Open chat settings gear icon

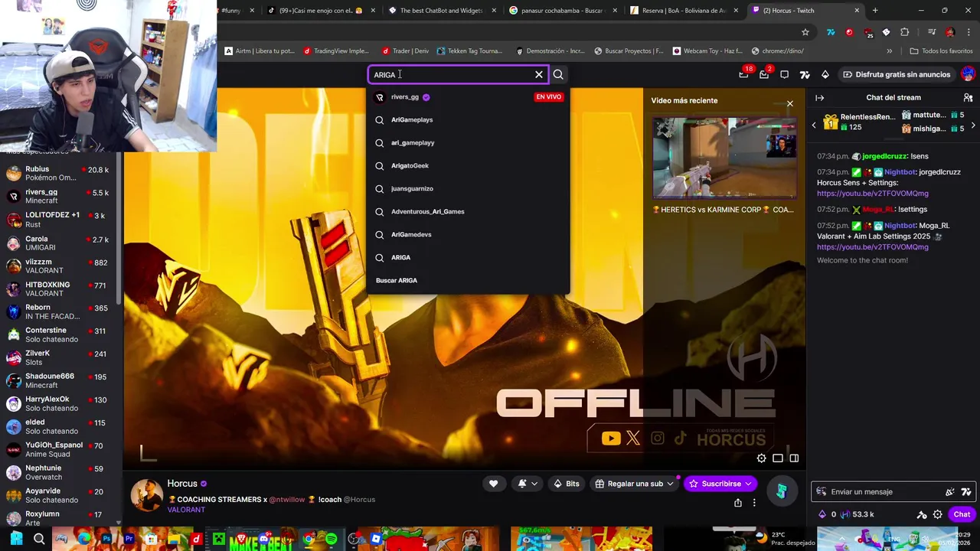938,514
